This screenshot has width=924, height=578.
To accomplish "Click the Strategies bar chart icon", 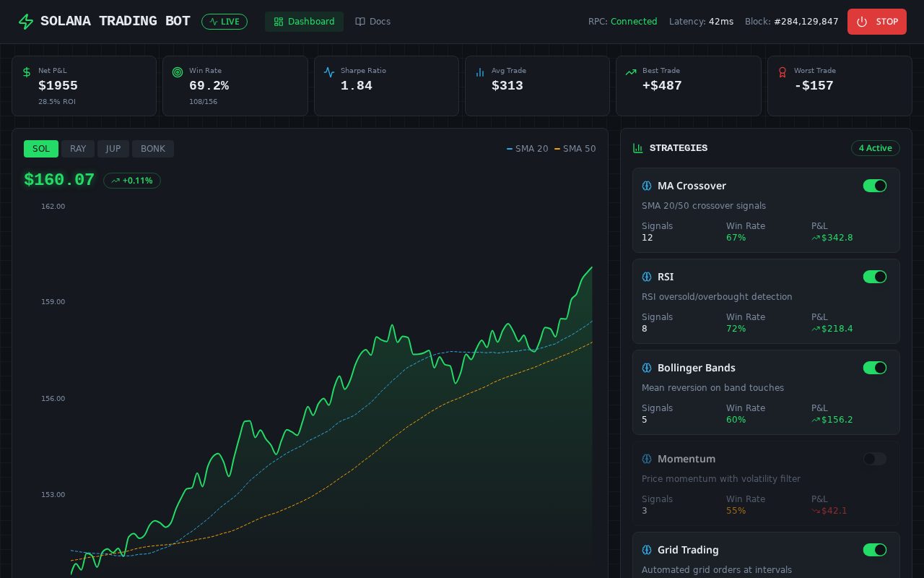I will click(x=637, y=148).
